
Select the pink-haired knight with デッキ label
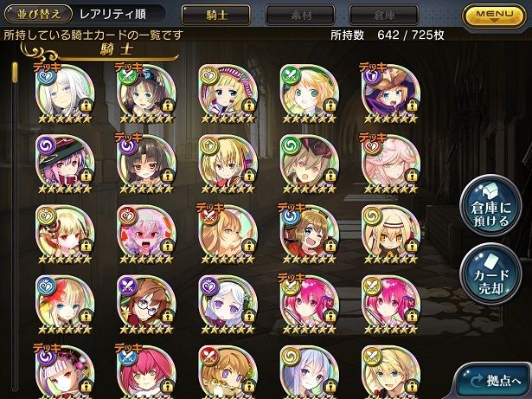tap(309, 304)
